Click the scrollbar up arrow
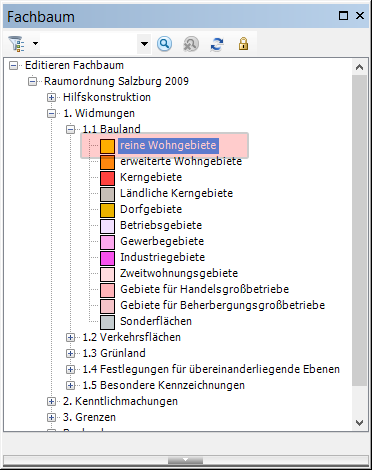372x470 pixels. [x=359, y=67]
